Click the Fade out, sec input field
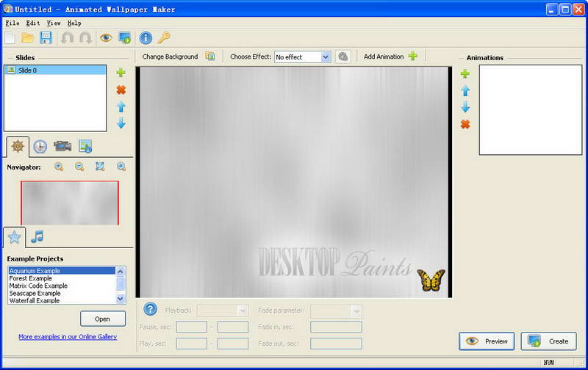 pyautogui.click(x=336, y=344)
